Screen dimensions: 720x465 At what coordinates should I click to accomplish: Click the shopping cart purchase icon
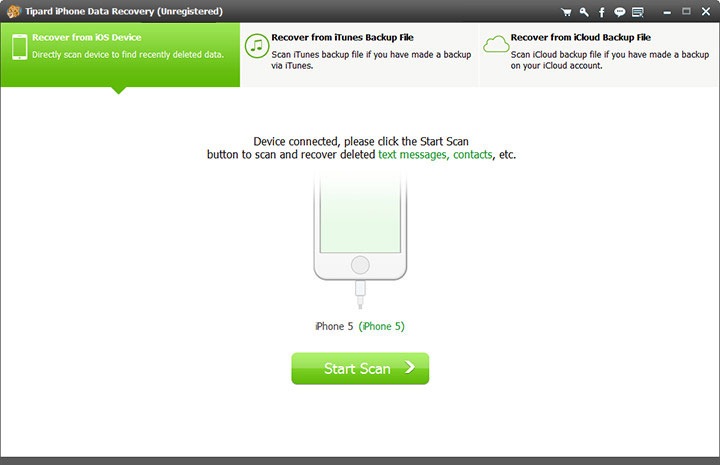[x=566, y=12]
